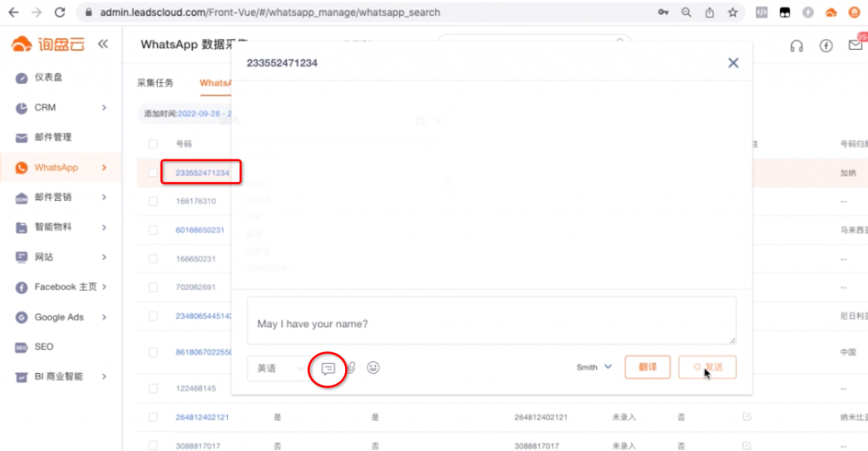This screenshot has width=868, height=451.
Task: Edit remark icon for 264812402121 row
Action: (x=747, y=417)
